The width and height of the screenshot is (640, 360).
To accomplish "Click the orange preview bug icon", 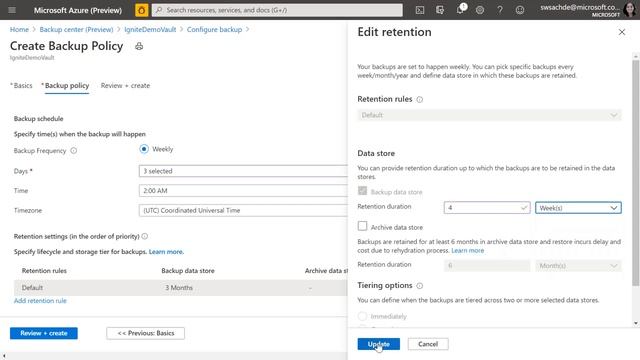I will (x=142, y=10).
